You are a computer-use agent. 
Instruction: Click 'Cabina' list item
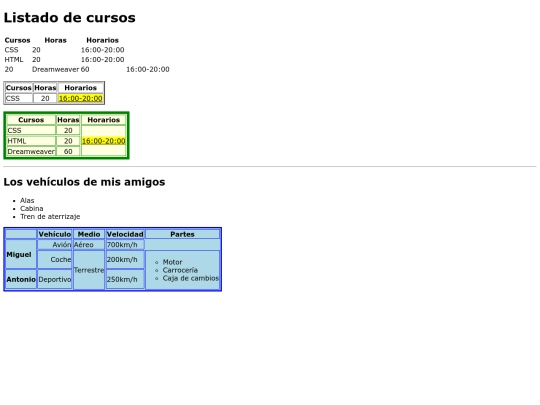32,208
